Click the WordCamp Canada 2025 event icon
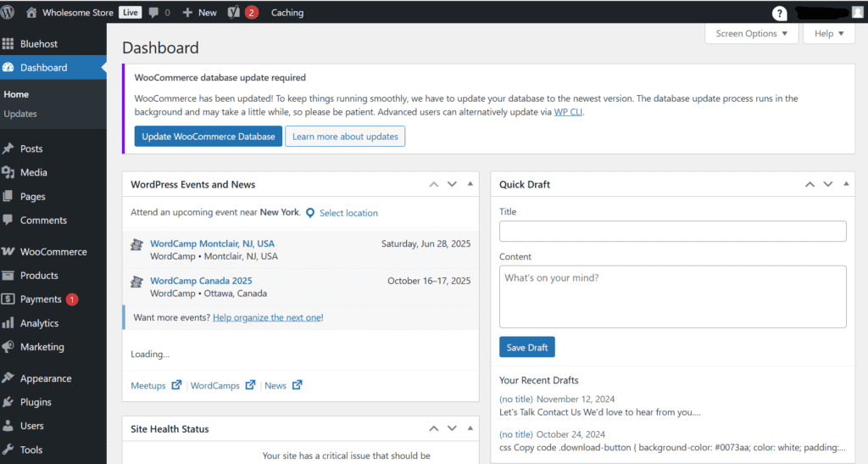This screenshot has width=868, height=464. (136, 282)
